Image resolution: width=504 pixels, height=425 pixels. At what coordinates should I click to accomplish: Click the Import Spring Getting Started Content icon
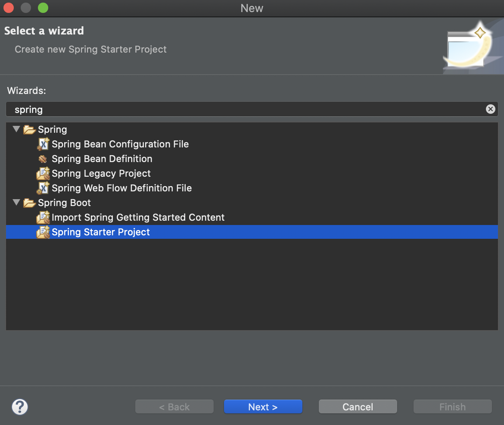click(43, 218)
